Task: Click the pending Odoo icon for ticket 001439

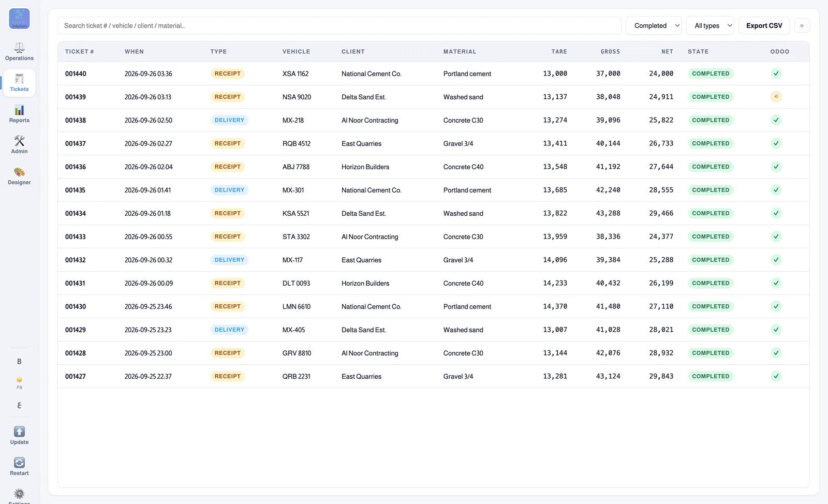Action: tap(776, 97)
